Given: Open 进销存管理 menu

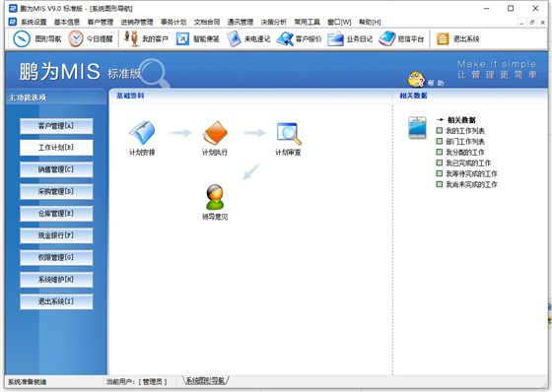Looking at the screenshot, I should tap(137, 23).
